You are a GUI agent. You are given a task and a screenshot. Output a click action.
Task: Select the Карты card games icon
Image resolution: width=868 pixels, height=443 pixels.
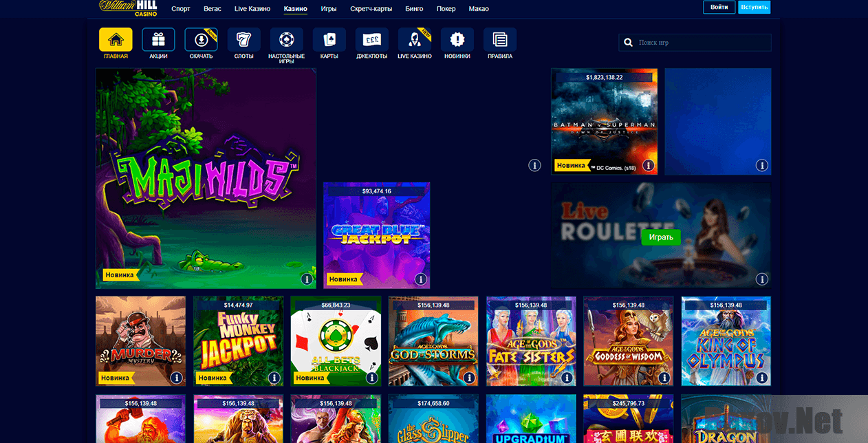coord(329,39)
